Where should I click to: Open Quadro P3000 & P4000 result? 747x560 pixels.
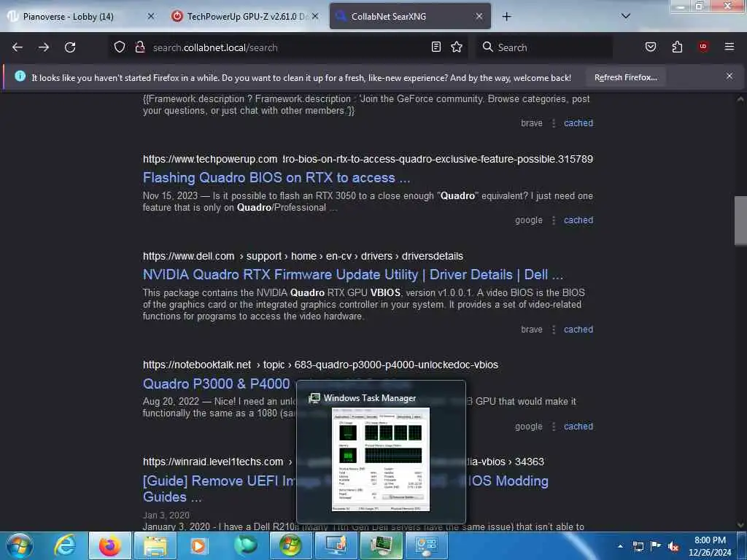[x=216, y=384]
